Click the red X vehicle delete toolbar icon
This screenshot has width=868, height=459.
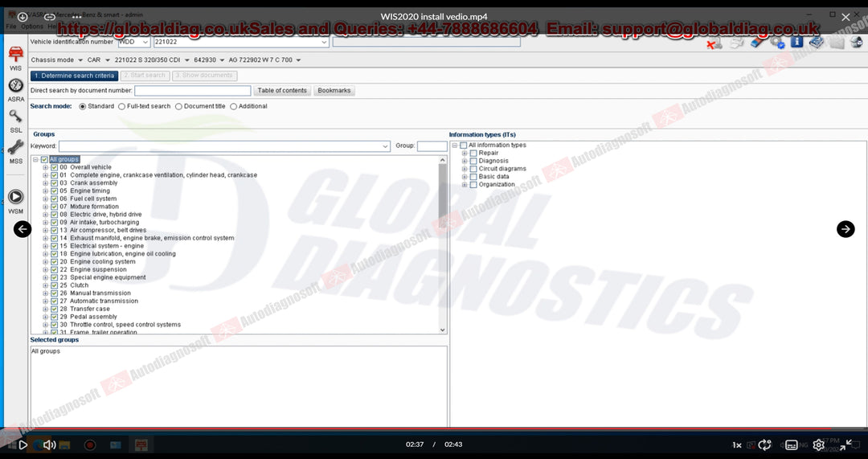714,43
